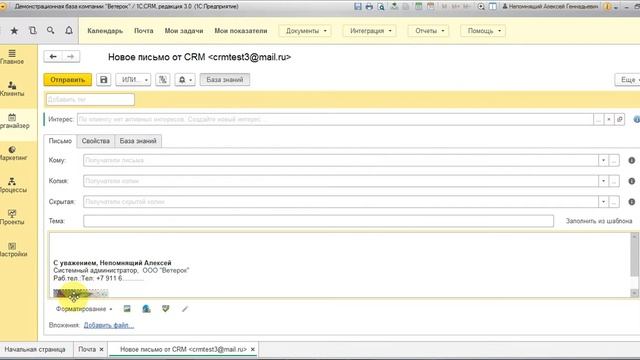Expand the Отчеты dropdown
This screenshot has height=360, width=640.
coord(429,31)
